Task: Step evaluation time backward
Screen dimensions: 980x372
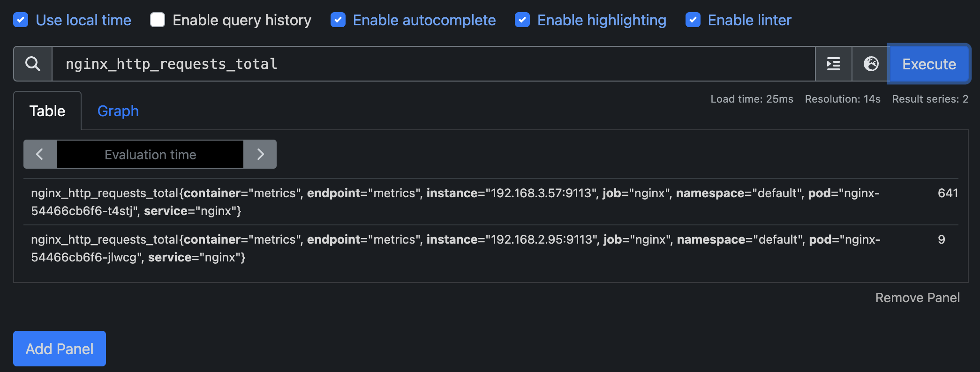Action: (40, 154)
